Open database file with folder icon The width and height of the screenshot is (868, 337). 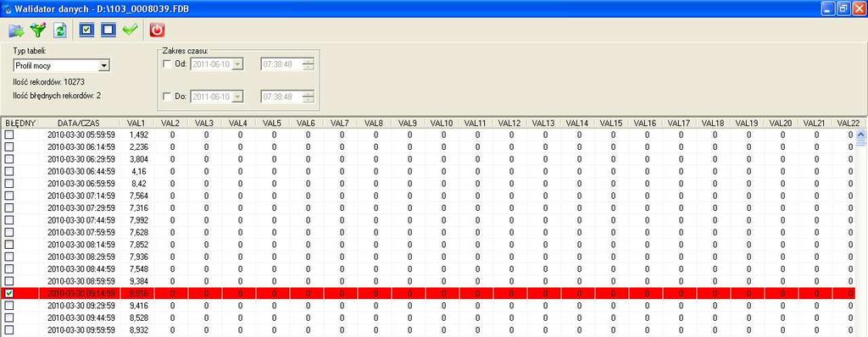coord(17,30)
